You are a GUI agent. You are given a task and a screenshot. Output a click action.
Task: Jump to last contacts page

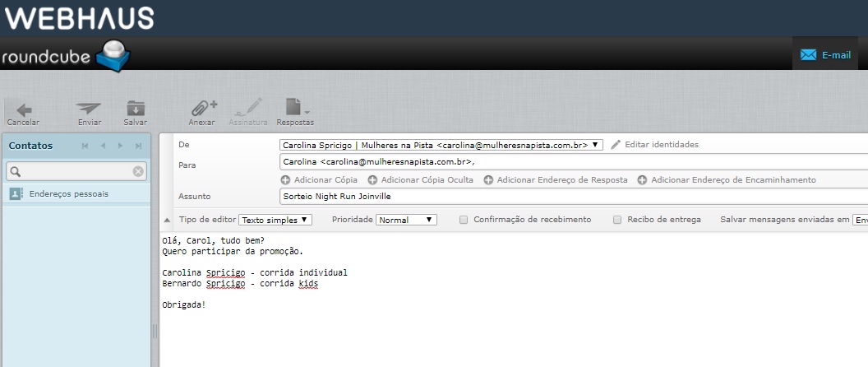(138, 146)
